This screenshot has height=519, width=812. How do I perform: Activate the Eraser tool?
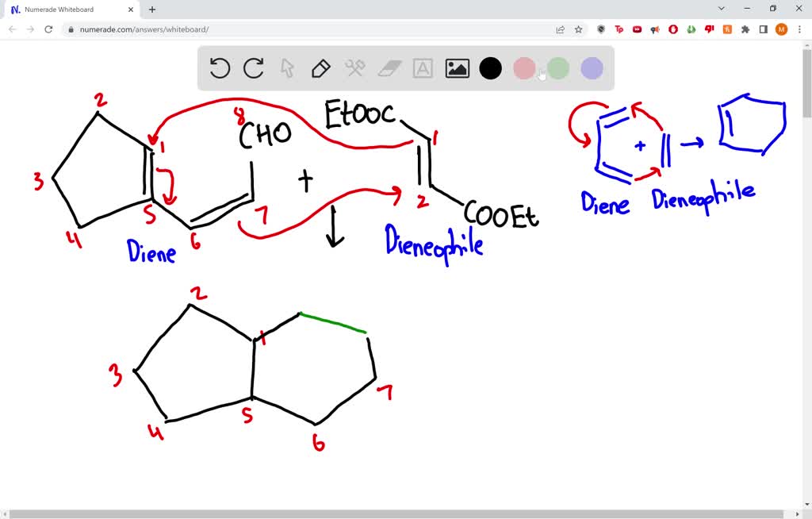[388, 68]
